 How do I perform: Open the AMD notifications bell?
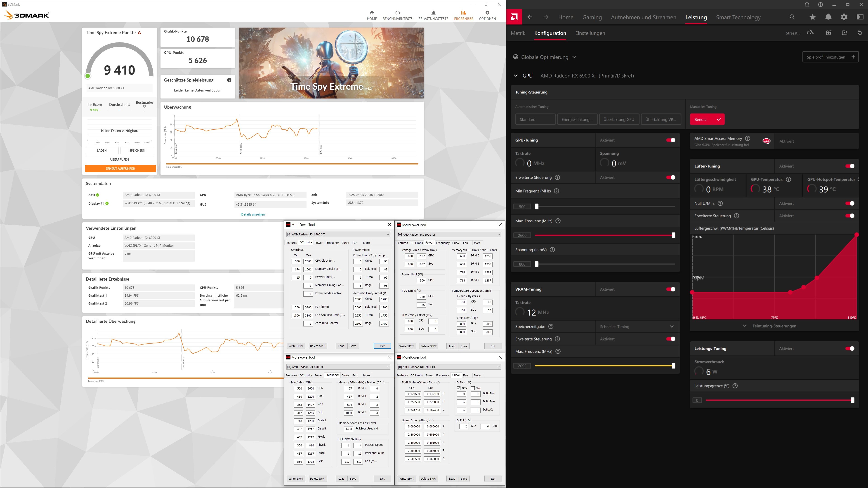[x=828, y=17]
